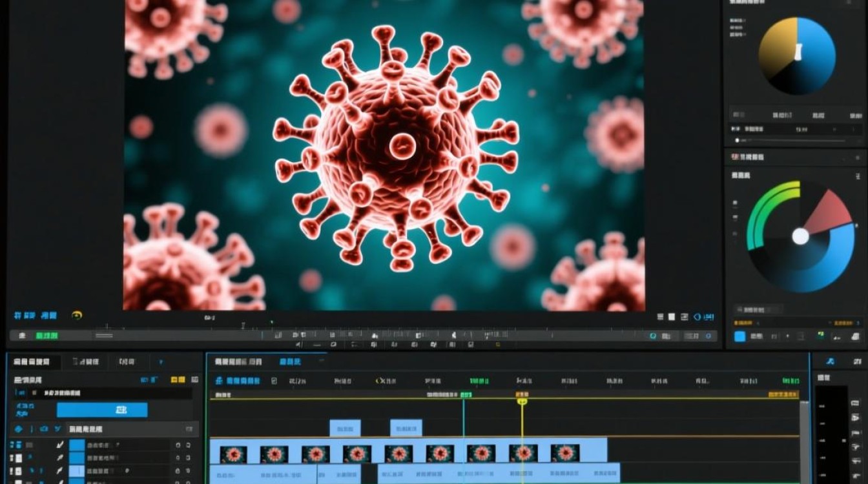Toggle the white square button below preview right
This screenshot has width=868, height=484.
click(671, 317)
